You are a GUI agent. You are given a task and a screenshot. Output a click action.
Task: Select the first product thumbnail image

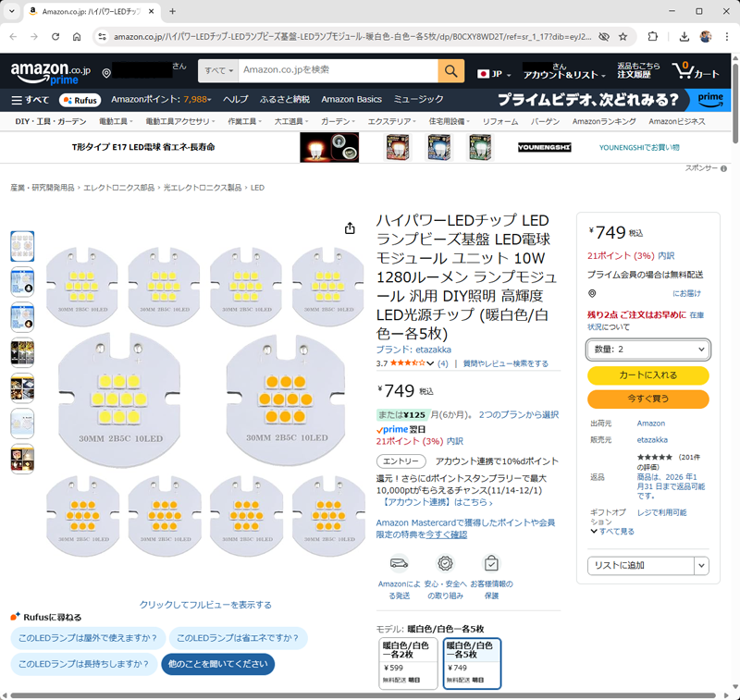click(x=22, y=246)
